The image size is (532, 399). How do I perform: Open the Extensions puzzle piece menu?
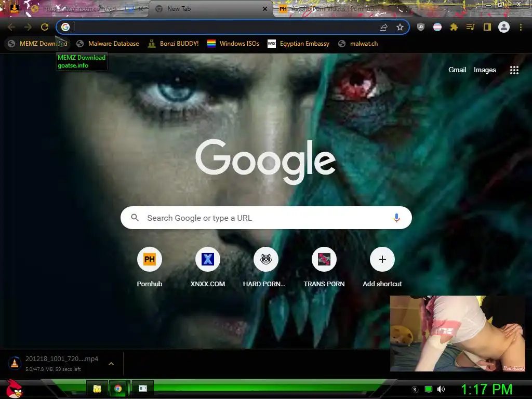pyautogui.click(x=454, y=27)
